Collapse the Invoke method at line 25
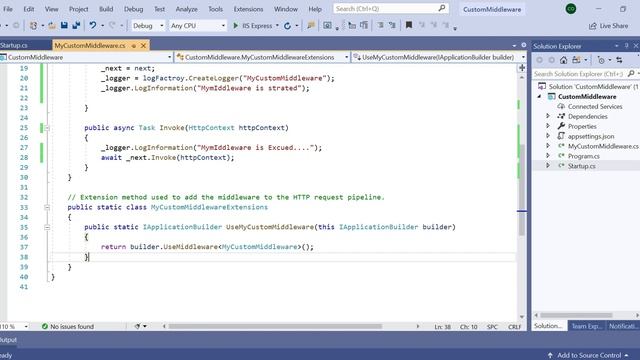The height and width of the screenshot is (360, 640). [x=47, y=128]
